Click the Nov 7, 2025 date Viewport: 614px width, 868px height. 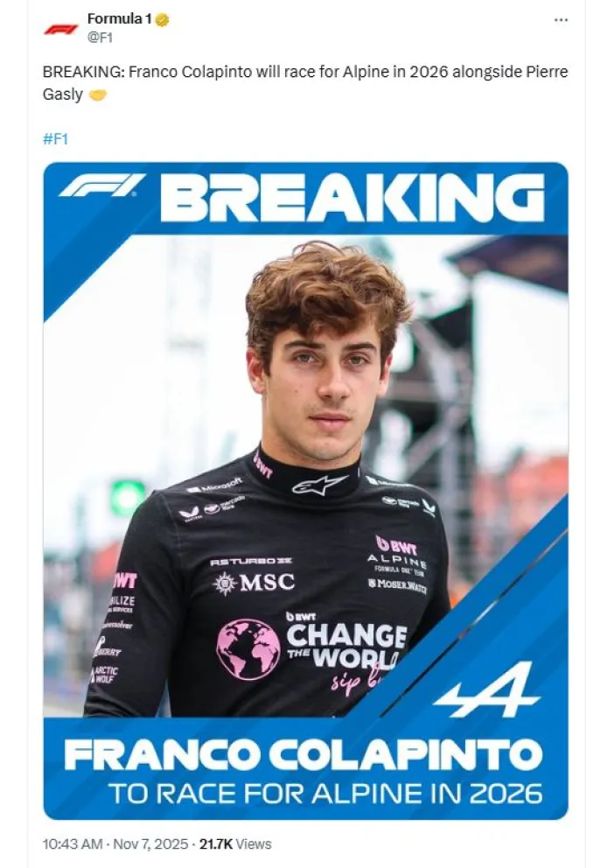(x=150, y=844)
